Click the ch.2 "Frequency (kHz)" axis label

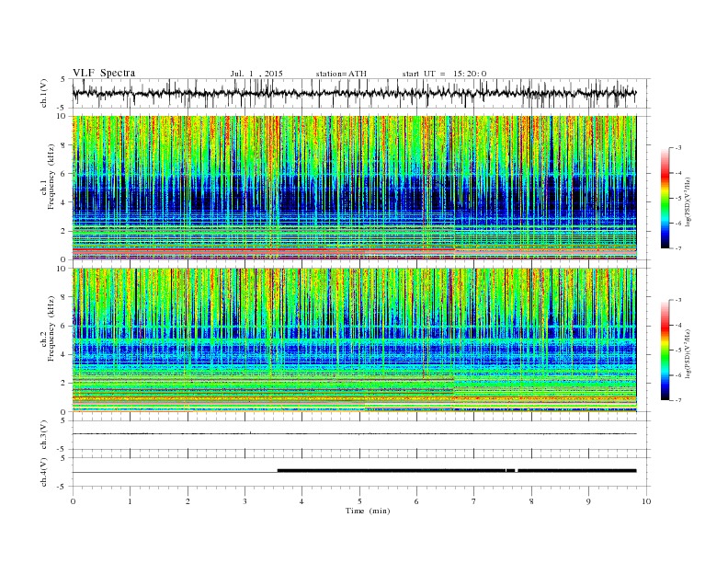[51, 327]
